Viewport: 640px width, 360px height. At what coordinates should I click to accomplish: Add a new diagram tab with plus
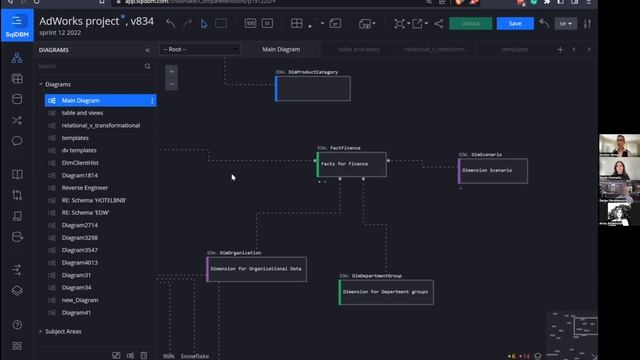[x=560, y=50]
